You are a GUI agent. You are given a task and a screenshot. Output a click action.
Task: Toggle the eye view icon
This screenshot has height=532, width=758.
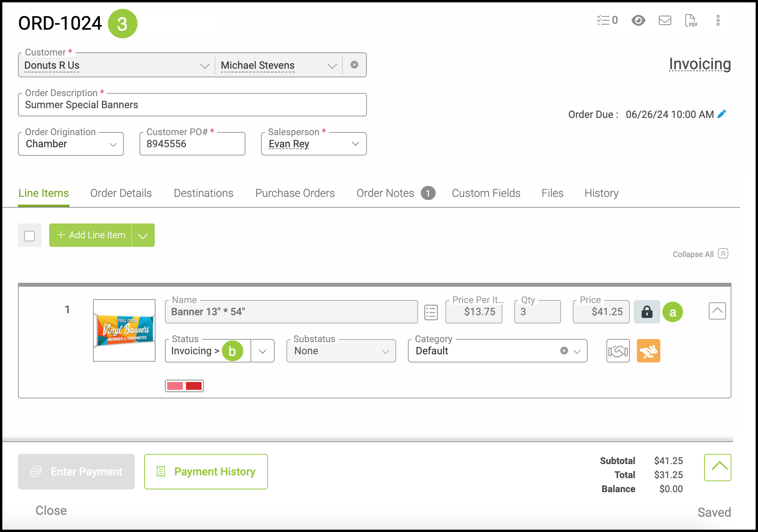(x=638, y=20)
